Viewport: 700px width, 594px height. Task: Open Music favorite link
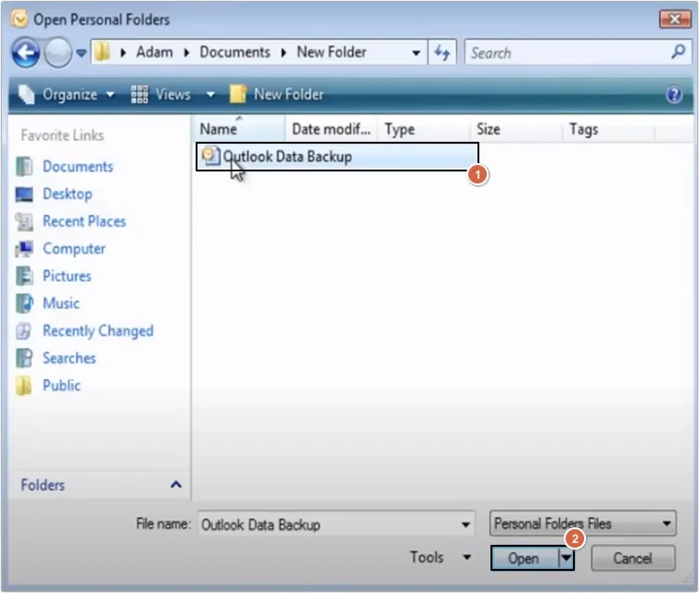coord(61,303)
